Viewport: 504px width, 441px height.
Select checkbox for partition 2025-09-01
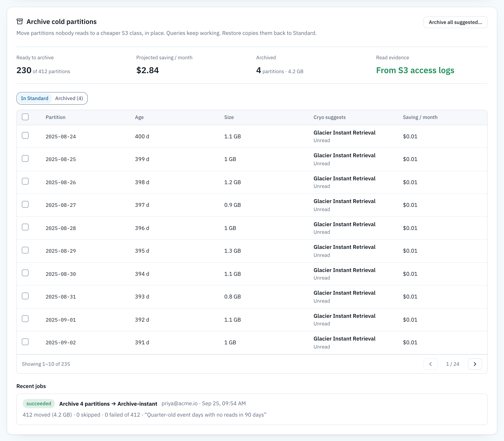point(25,319)
